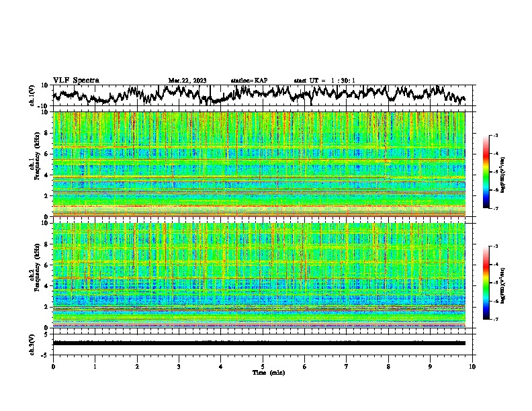Screen dimensions: 532x411
Task: Click the "-7" tick on the ch.2 colorbar
Action: [496, 319]
